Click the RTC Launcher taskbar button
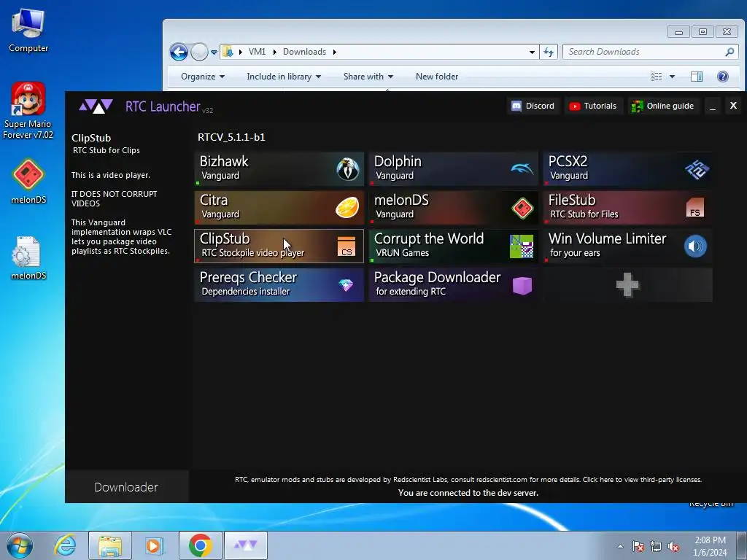 pos(246,545)
